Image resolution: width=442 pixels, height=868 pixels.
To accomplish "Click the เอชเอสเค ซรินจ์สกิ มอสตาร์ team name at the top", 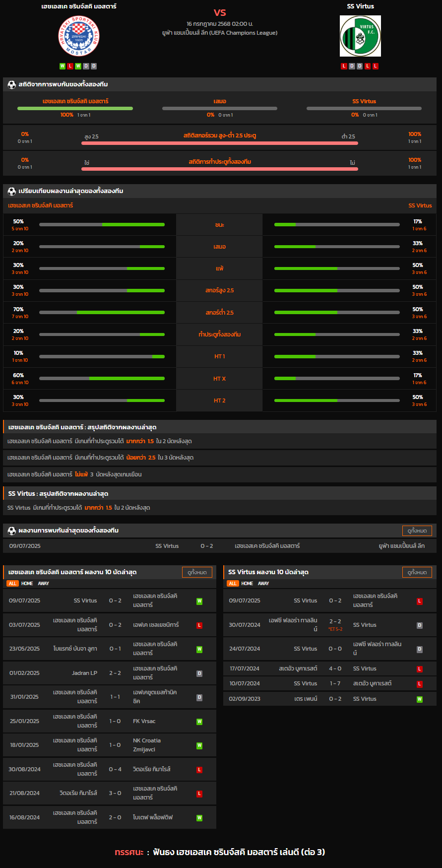I will coord(79,6).
